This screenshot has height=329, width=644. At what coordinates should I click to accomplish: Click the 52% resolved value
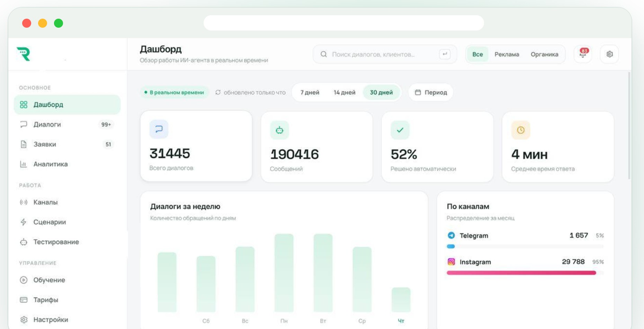point(404,154)
